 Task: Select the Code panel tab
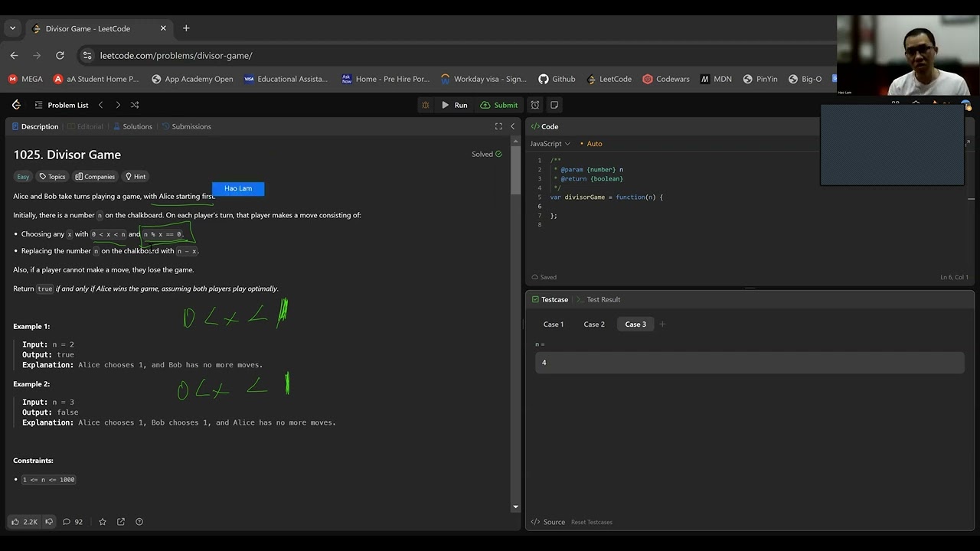pos(544,126)
